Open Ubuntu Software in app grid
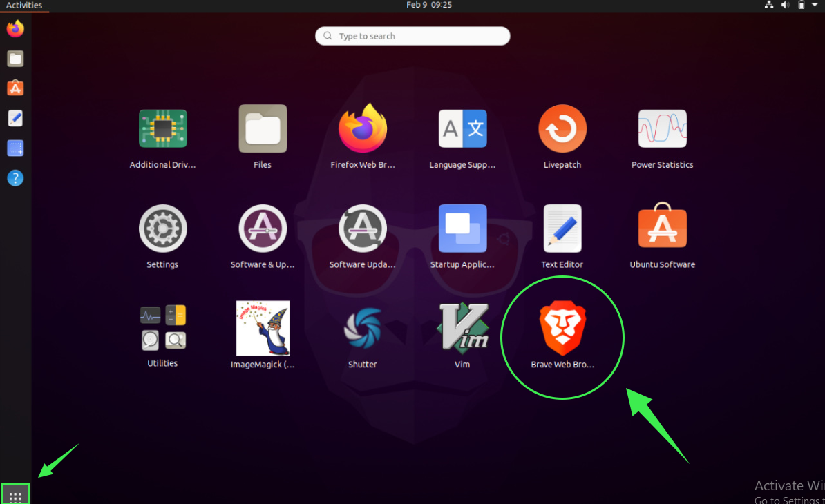The image size is (825, 504). [x=663, y=226]
